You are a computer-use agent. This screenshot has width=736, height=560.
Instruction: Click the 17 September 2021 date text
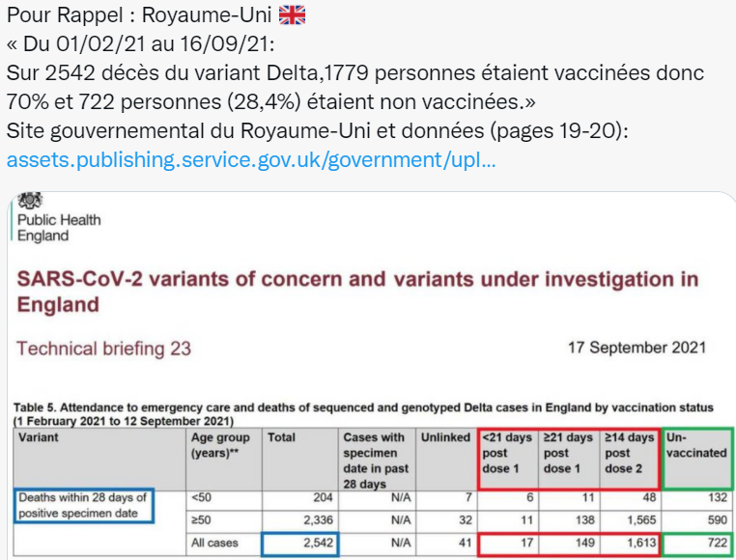tap(637, 348)
